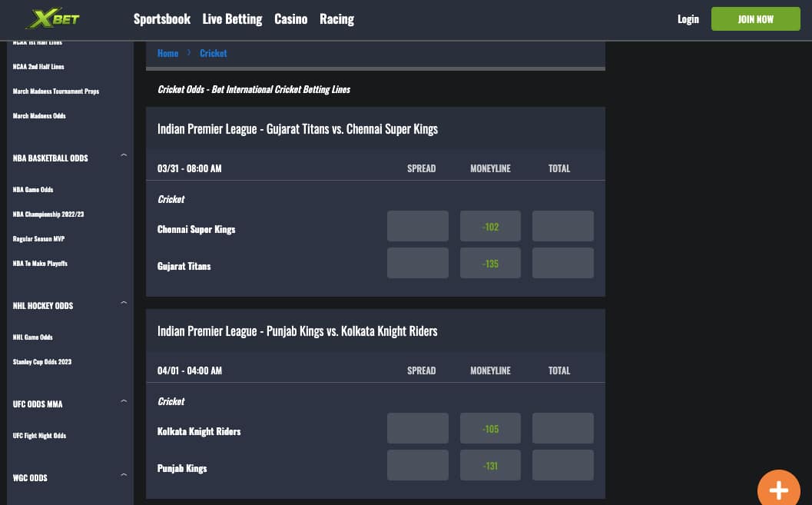Go to Home breadcrumb
This screenshot has width=812, height=505.
coord(167,53)
